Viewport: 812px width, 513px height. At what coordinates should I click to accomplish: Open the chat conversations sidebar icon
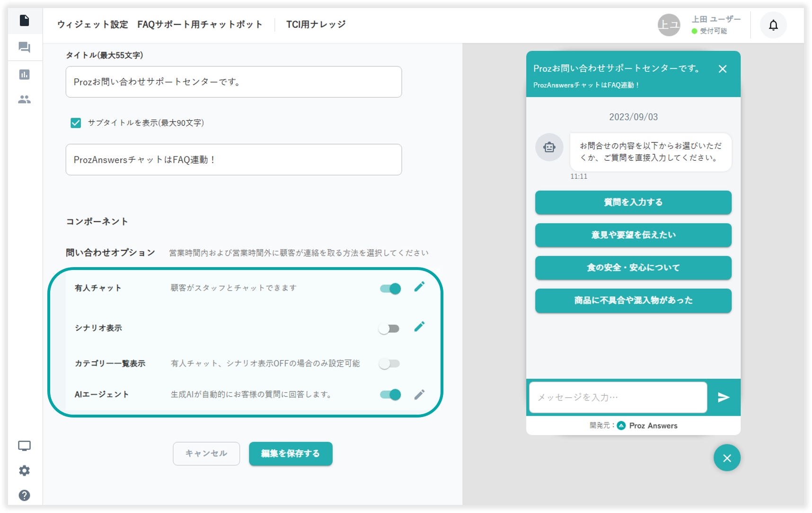(24, 47)
